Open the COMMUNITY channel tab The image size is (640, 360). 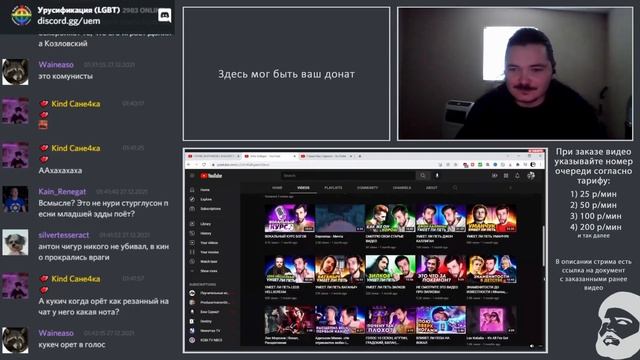(367, 188)
